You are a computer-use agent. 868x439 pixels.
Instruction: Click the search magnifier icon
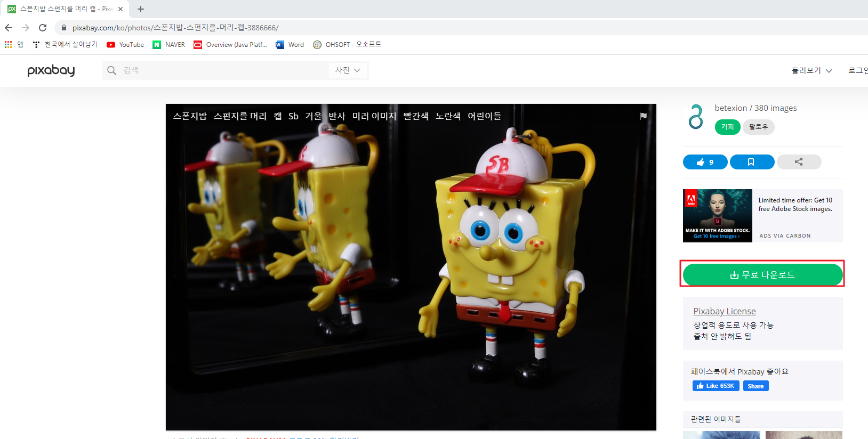click(x=111, y=70)
